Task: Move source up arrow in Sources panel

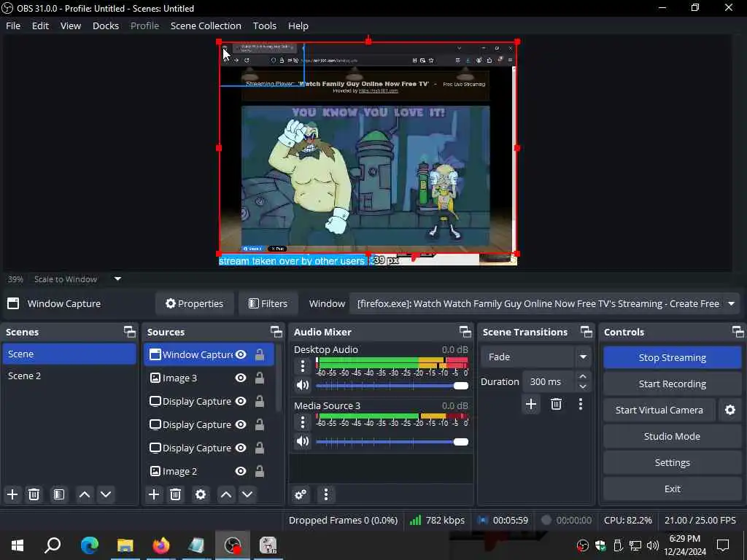Action: 226,494
